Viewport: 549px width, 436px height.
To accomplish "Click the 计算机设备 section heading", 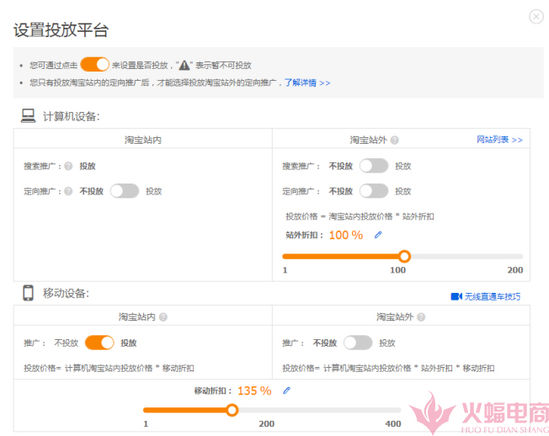I will 71,116.
